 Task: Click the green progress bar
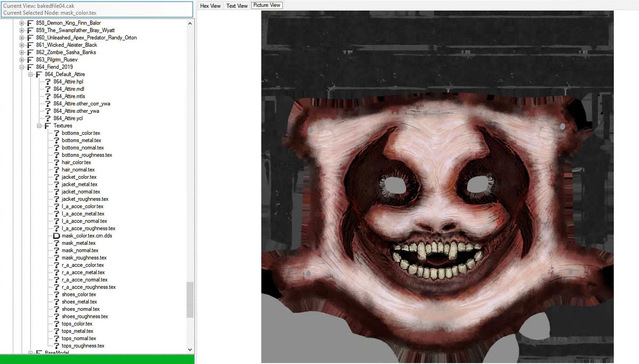[x=97, y=359]
